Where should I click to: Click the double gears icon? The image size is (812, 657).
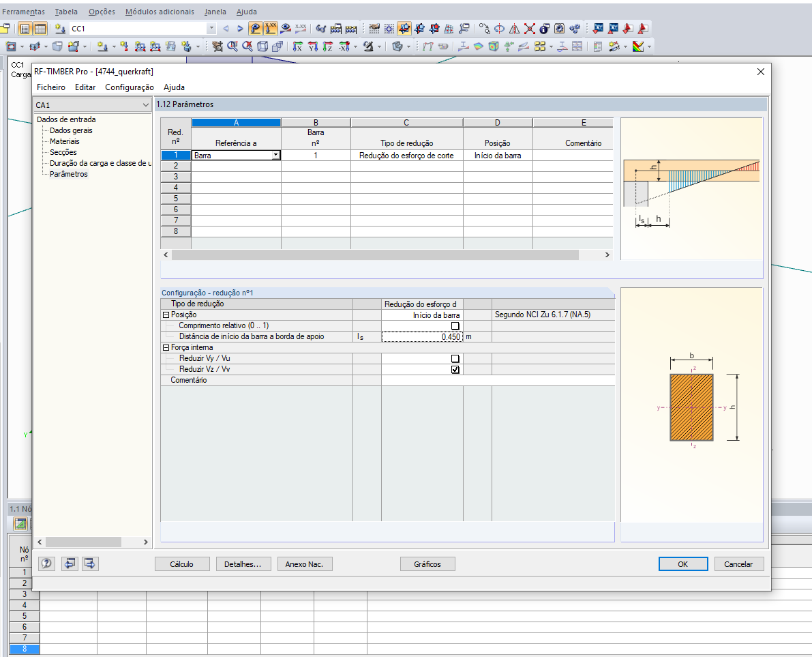tap(574, 29)
